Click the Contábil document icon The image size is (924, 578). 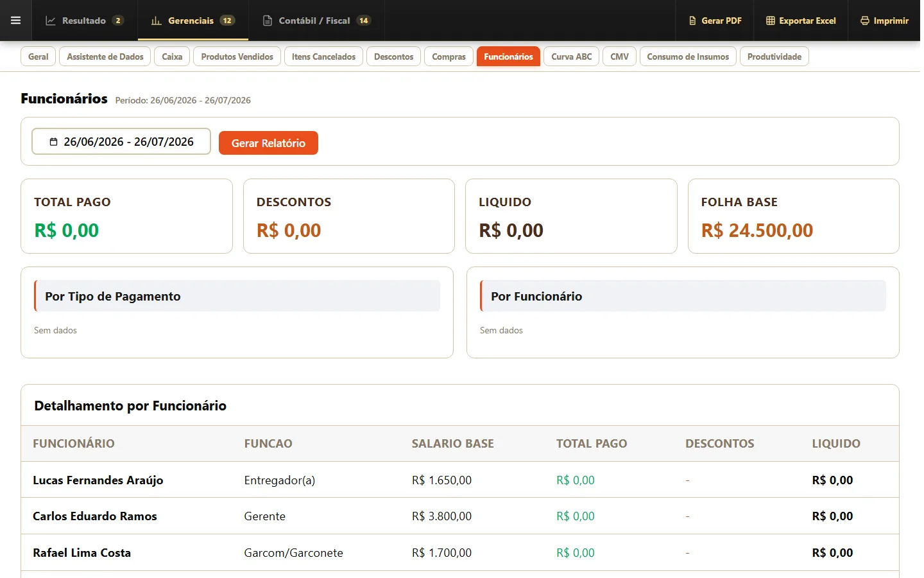coord(268,21)
